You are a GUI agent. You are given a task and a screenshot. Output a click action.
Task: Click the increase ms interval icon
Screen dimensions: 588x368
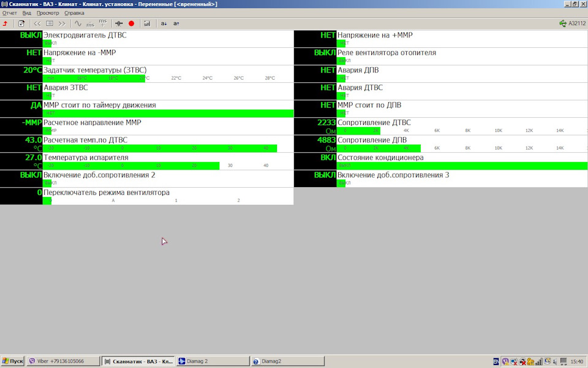[103, 24]
